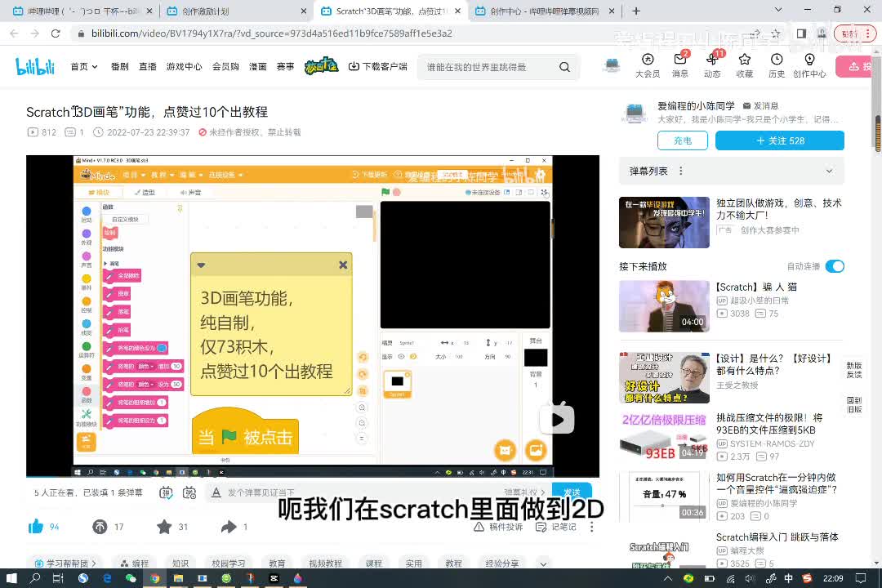Open danmaku text style A icon

(x=216, y=493)
